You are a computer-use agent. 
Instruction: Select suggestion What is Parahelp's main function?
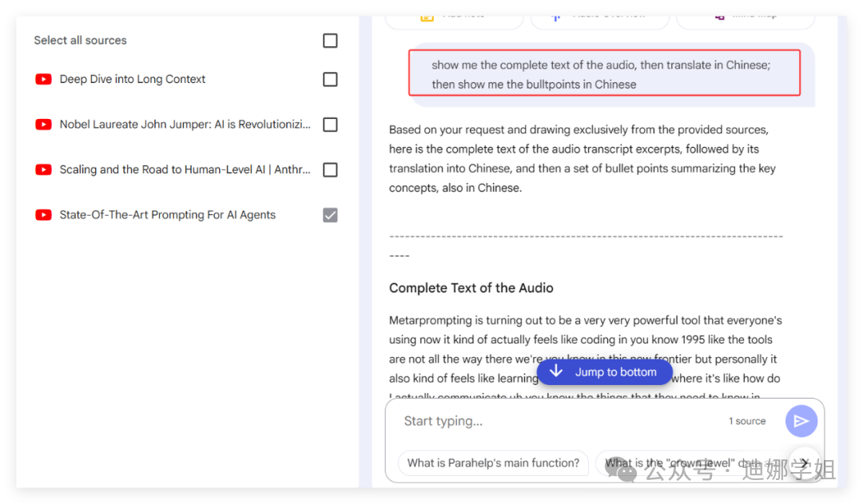tap(493, 462)
